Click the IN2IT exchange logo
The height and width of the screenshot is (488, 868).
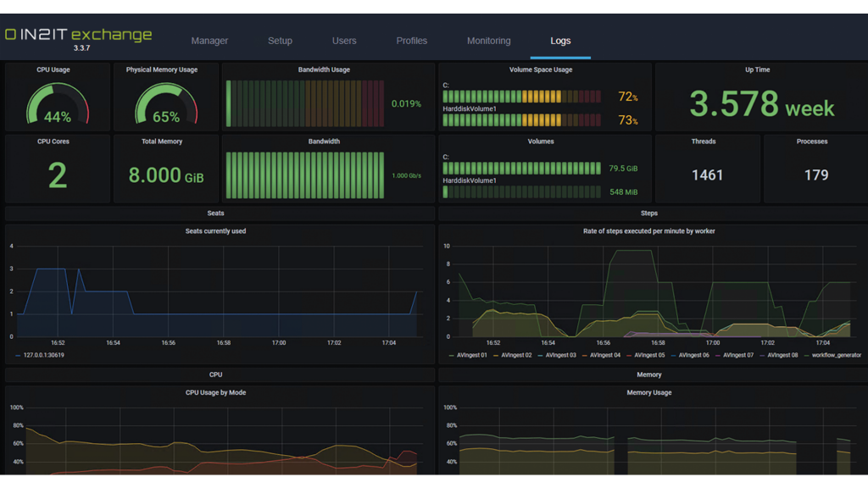(78, 36)
